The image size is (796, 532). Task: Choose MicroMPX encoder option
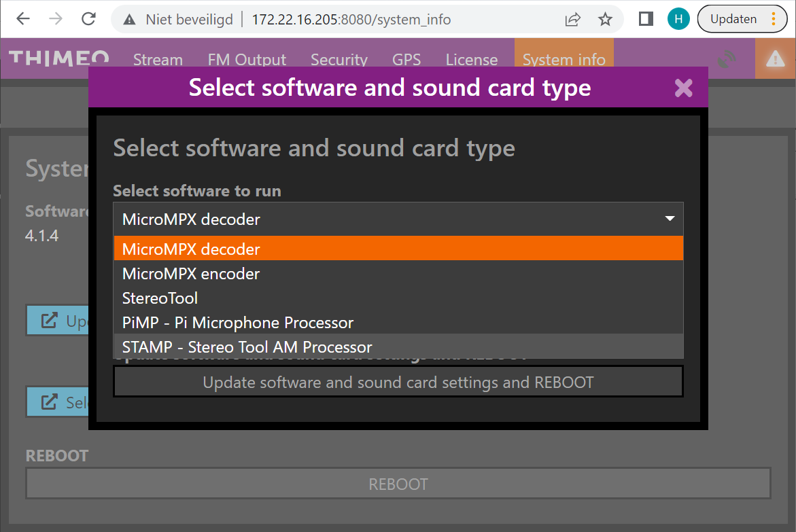398,273
